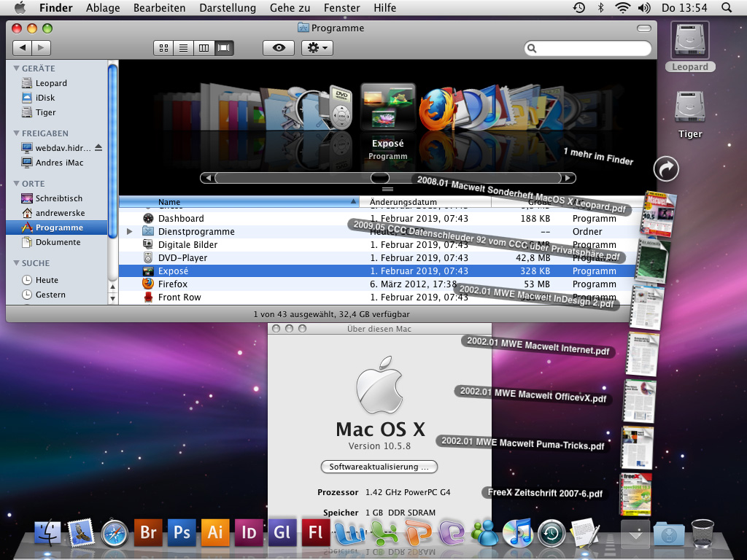Go forward in the Finder window

(x=42, y=47)
